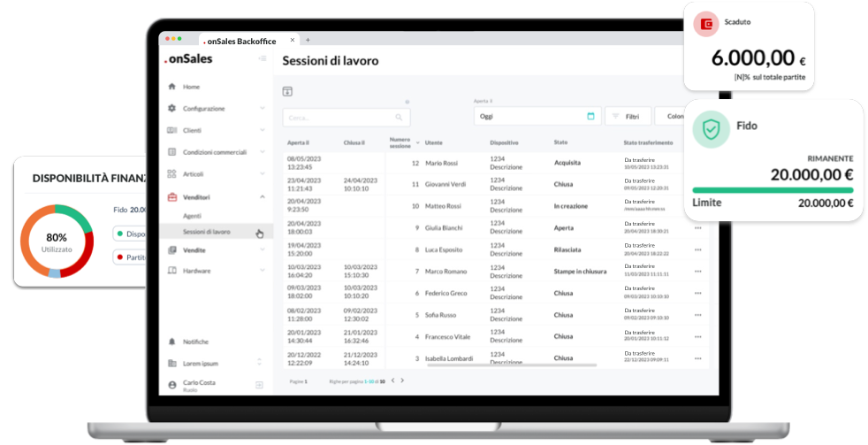Click the Dispositivo column header

point(504,143)
